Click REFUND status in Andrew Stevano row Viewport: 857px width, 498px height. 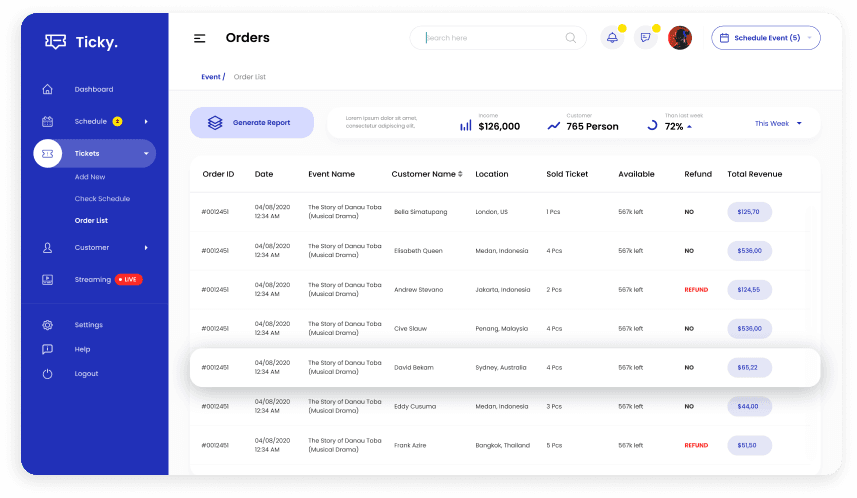696,290
